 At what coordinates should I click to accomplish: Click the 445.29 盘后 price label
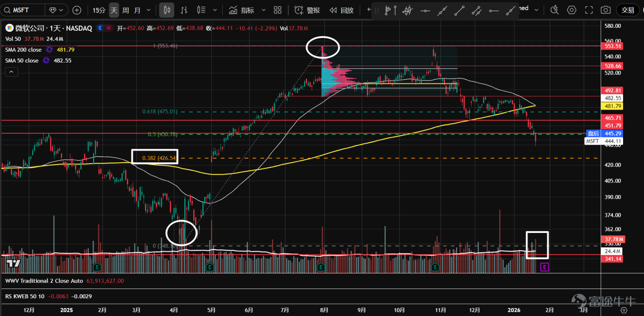pyautogui.click(x=605, y=133)
